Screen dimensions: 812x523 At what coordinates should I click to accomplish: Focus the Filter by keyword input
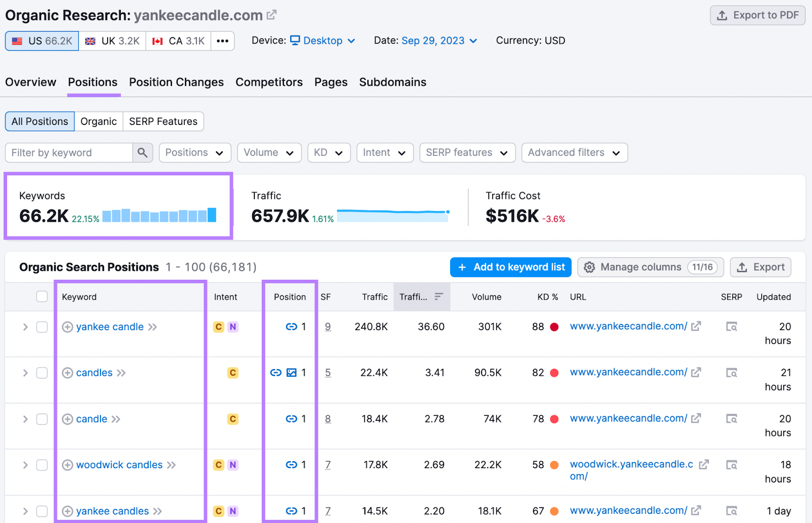click(x=69, y=153)
